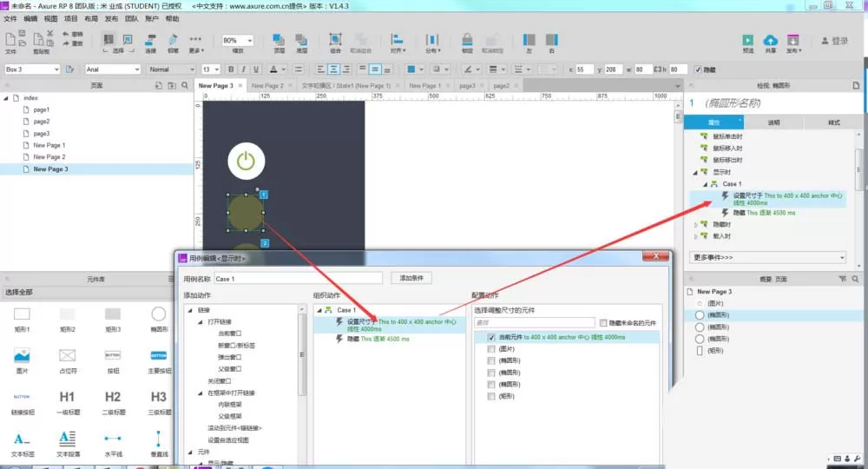
Task: Click the Group widgets toolbar icon
Action: [x=335, y=39]
